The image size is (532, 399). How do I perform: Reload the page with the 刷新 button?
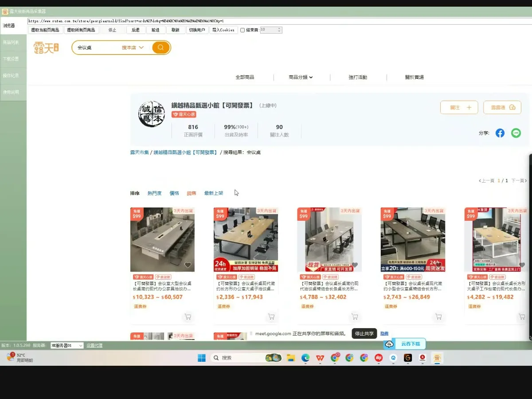pos(176,30)
